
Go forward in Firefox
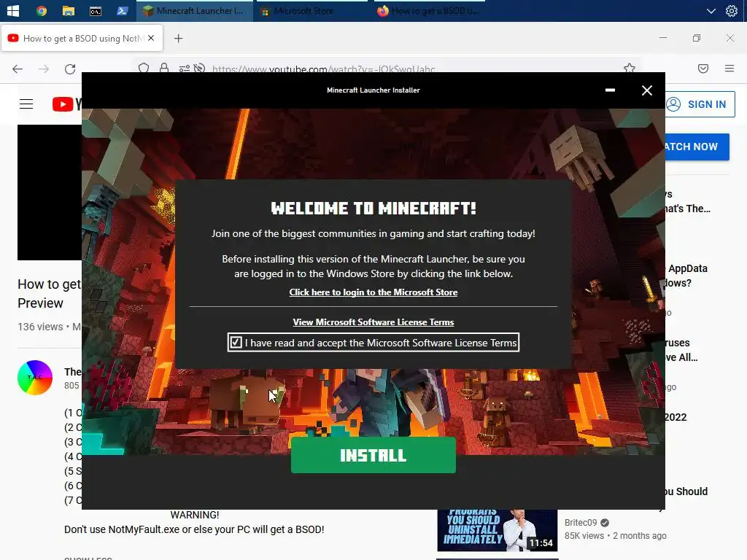(x=44, y=69)
